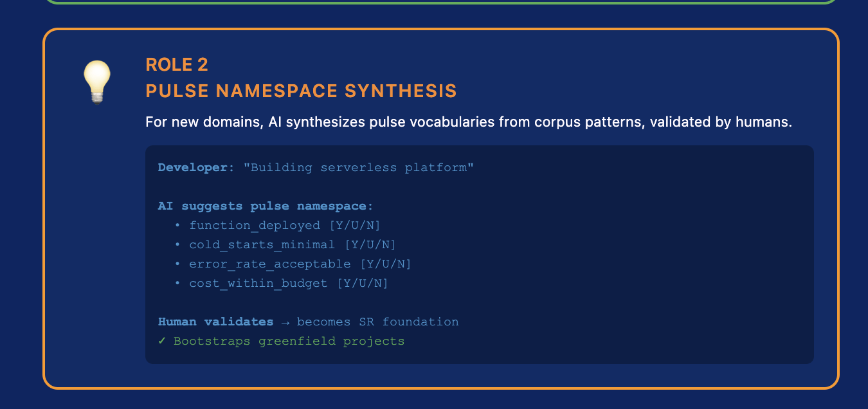The width and height of the screenshot is (868, 409).
Task: Click the error_rate_acceptable [Y/U/N] line
Action: coord(293,264)
